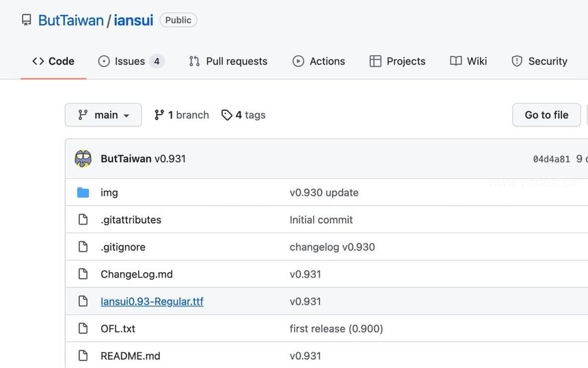Open the main branch dropdown
Viewport: 588px width, 368px height.
[103, 115]
